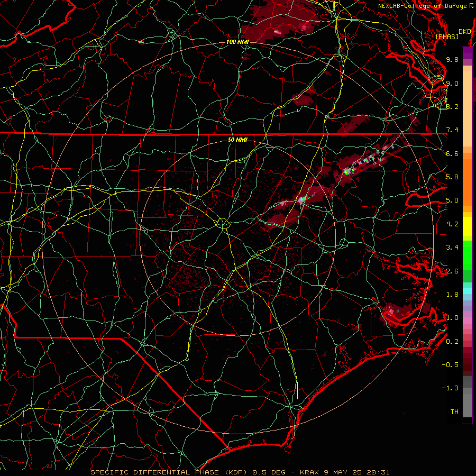Click the 2.6 value on the color scale
This screenshot has height=476, width=476.
tap(452, 271)
